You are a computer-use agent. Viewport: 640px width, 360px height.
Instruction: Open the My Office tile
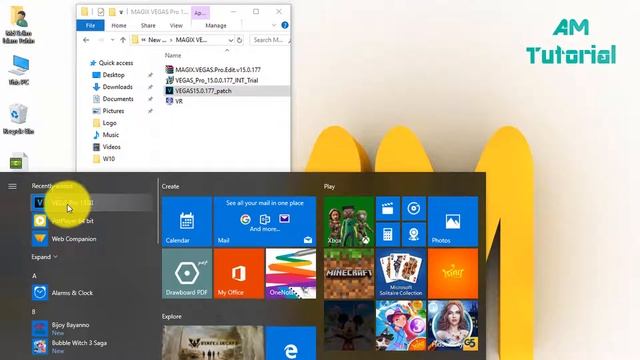pyautogui.click(x=239, y=273)
